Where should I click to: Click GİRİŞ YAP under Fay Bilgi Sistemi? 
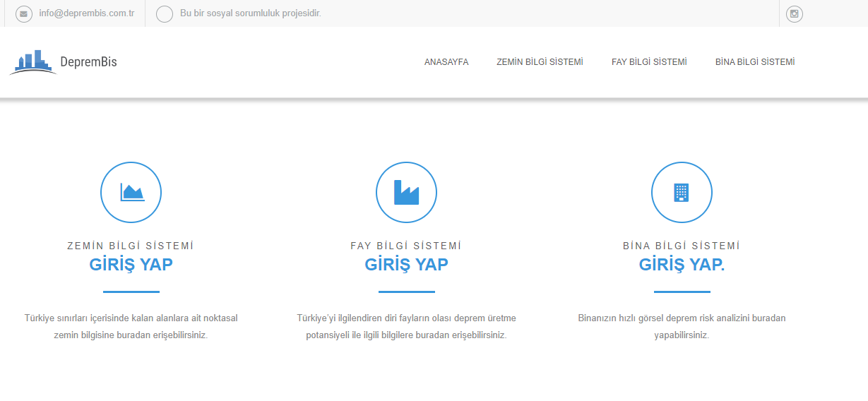pos(406,265)
